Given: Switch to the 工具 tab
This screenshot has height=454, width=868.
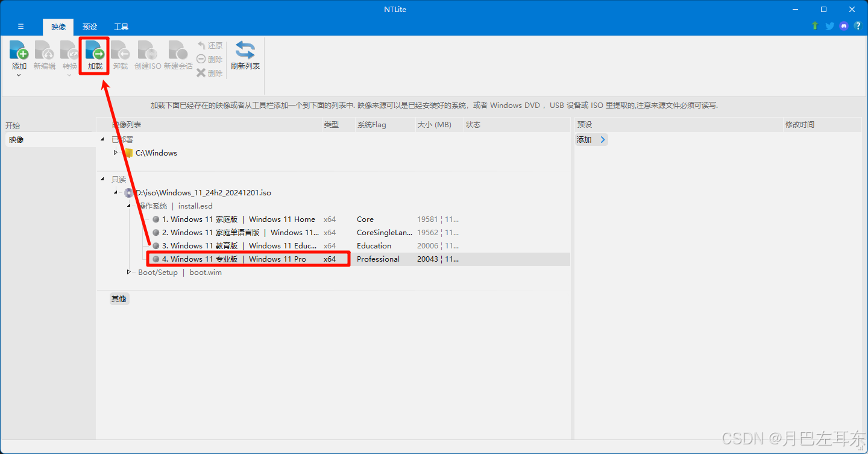Looking at the screenshot, I should coord(121,27).
